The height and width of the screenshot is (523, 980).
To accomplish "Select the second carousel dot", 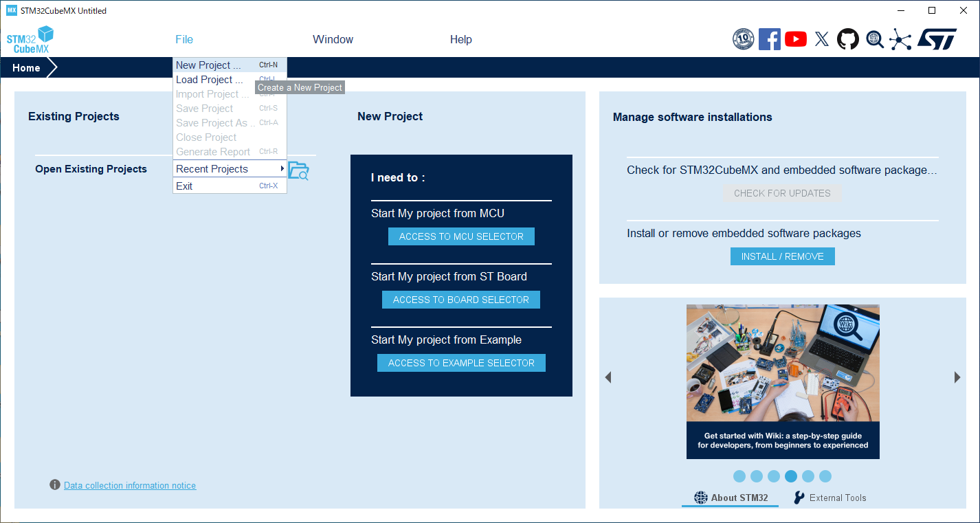I will (757, 476).
